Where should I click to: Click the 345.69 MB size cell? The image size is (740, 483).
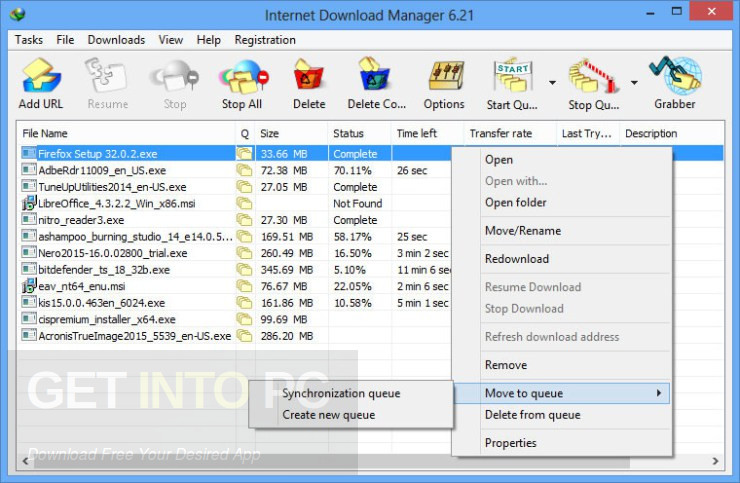(x=287, y=270)
